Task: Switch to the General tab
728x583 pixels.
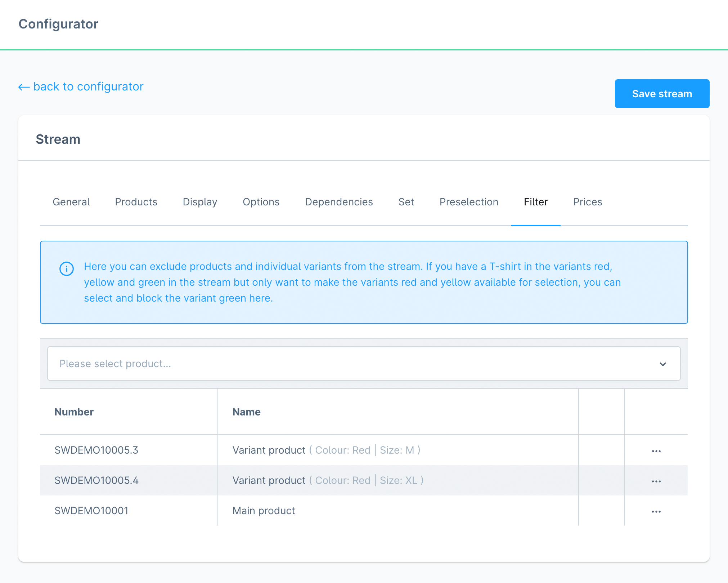Action: pyautogui.click(x=71, y=202)
